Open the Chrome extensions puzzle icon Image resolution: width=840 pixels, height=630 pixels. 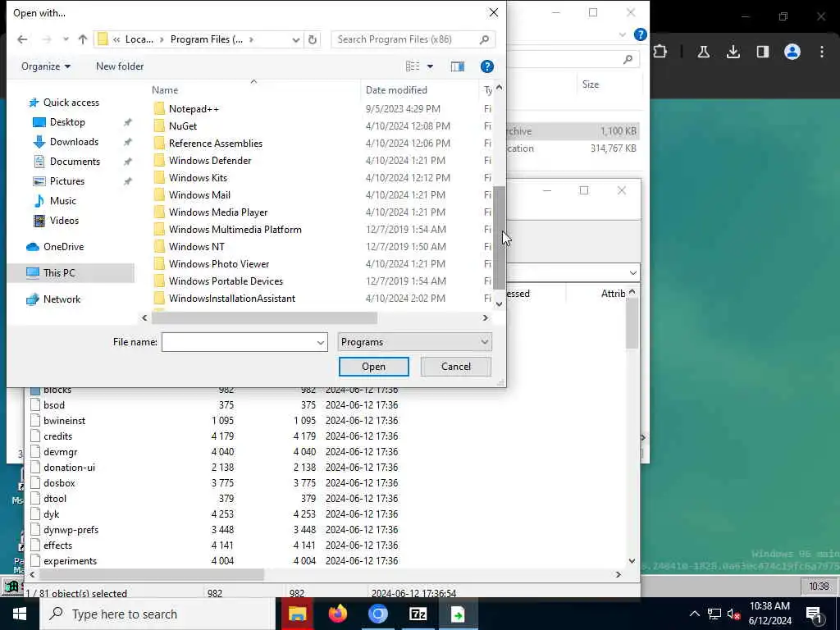(x=660, y=52)
